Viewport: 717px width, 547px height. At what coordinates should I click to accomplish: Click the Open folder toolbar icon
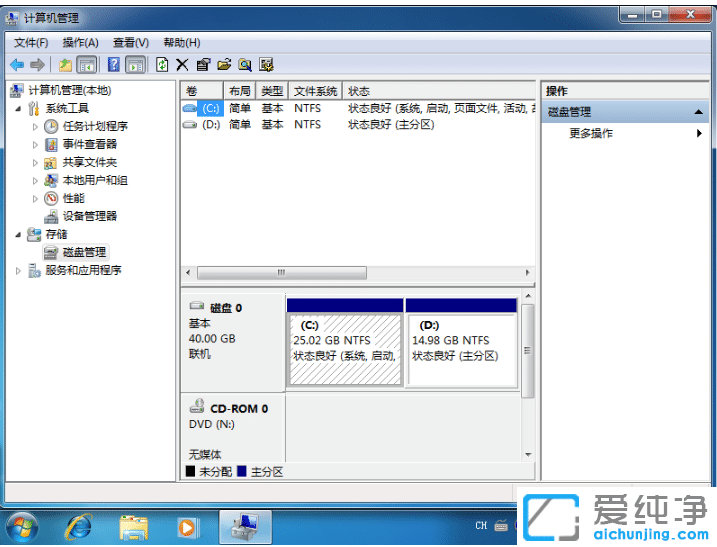click(224, 65)
